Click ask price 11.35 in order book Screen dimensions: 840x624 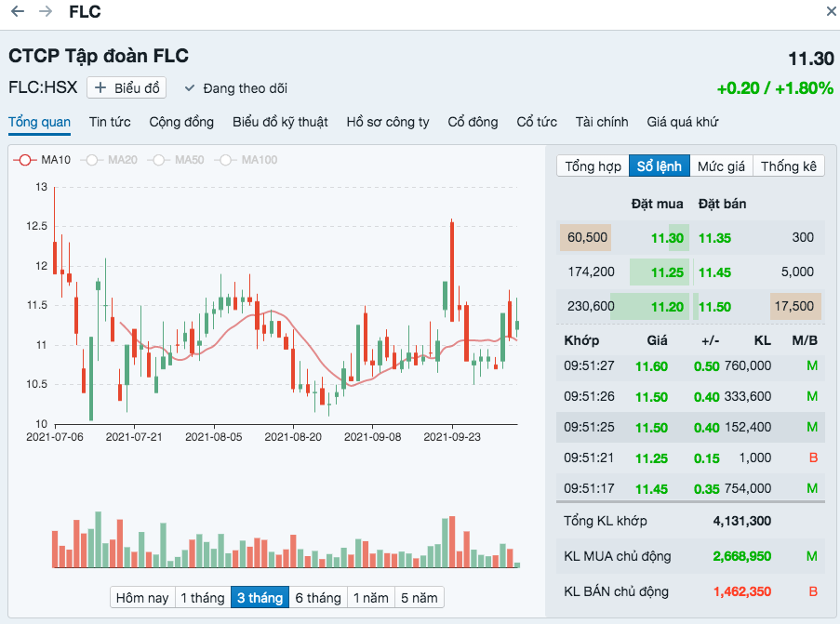[714, 238]
